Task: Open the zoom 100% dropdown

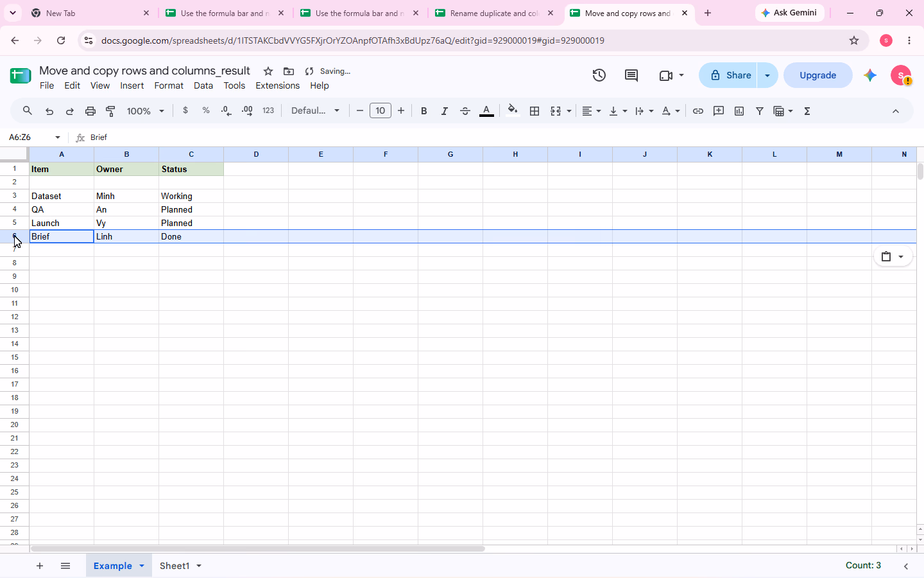Action: pyautogui.click(x=146, y=111)
